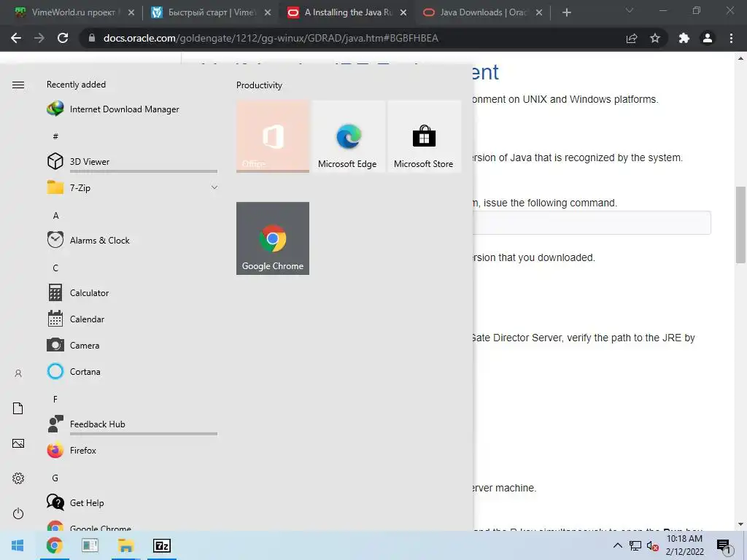Click the command code box in the Oracle page
The width and height of the screenshot is (747, 560).
click(x=592, y=222)
